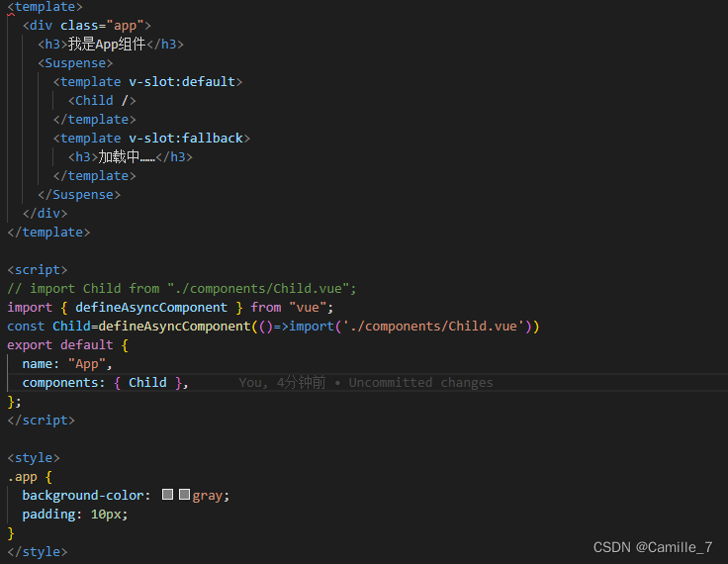Screen dimensions: 728x564
Task: Click the 'class="app"' attribute on the div
Action: [102, 26]
